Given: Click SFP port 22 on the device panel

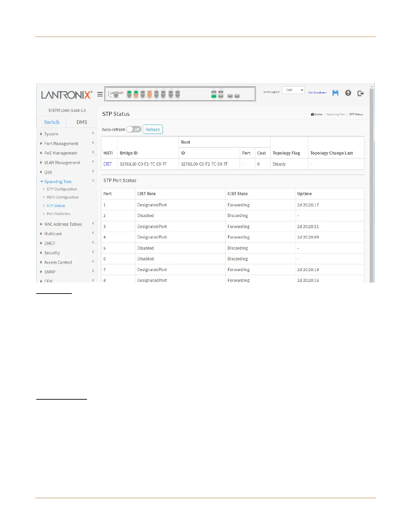Looking at the screenshot, I should 237,96.
